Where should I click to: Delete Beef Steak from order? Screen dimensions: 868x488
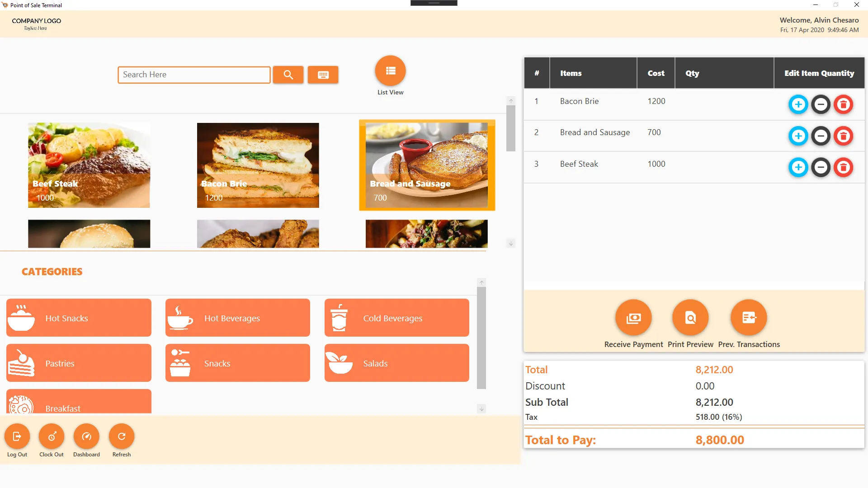pyautogui.click(x=843, y=167)
